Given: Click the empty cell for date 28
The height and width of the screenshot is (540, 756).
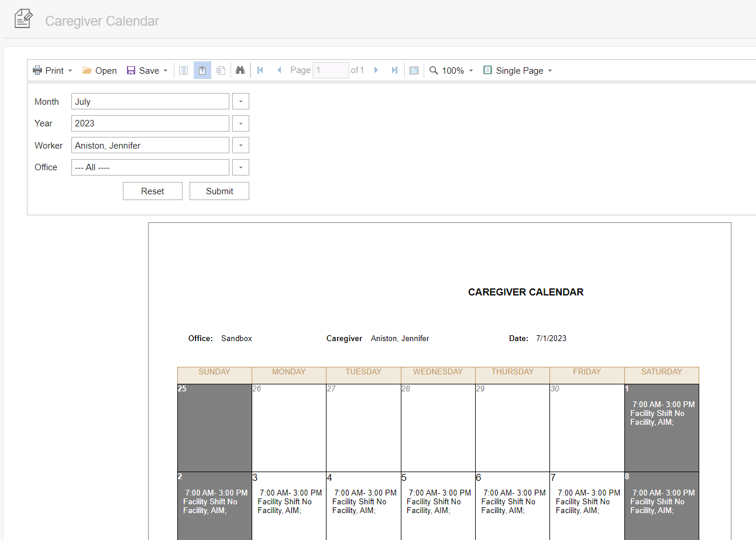Looking at the screenshot, I should [438, 428].
